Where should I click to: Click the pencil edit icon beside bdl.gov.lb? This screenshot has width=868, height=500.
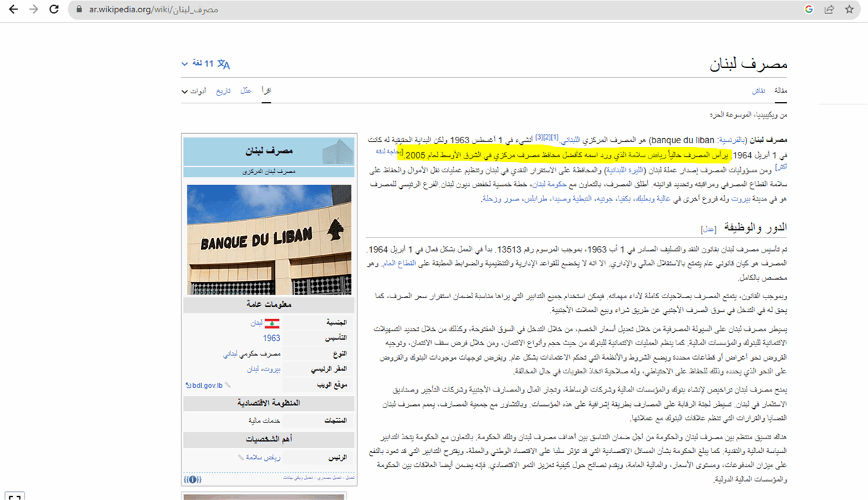click(x=228, y=385)
